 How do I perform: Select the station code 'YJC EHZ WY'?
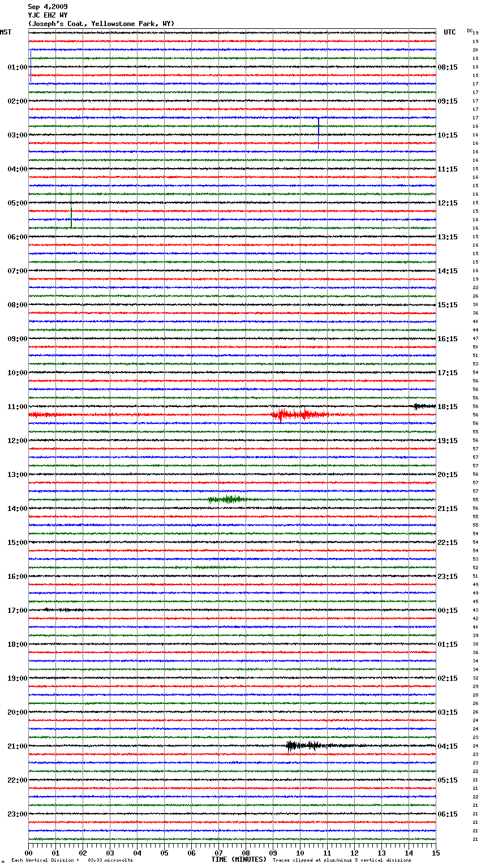48,15
